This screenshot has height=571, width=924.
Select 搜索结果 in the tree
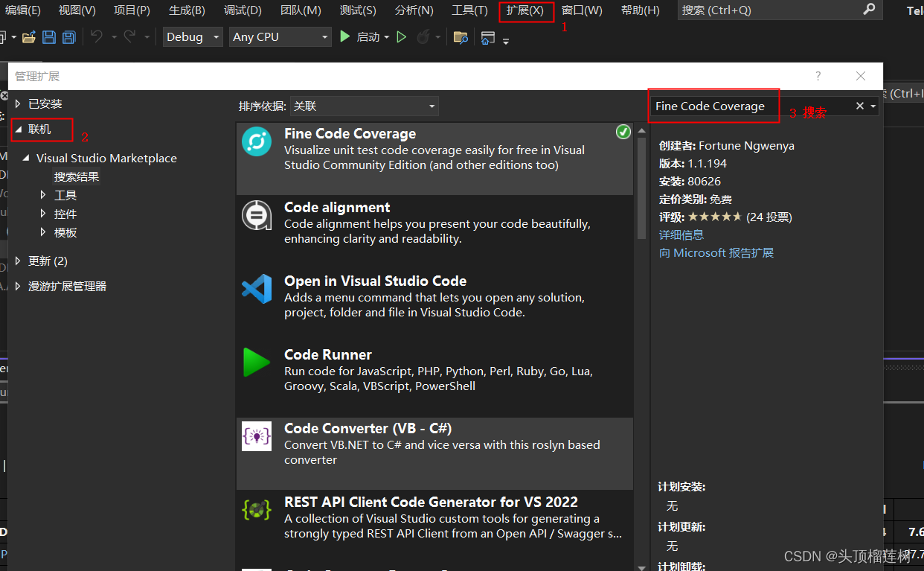coord(77,176)
